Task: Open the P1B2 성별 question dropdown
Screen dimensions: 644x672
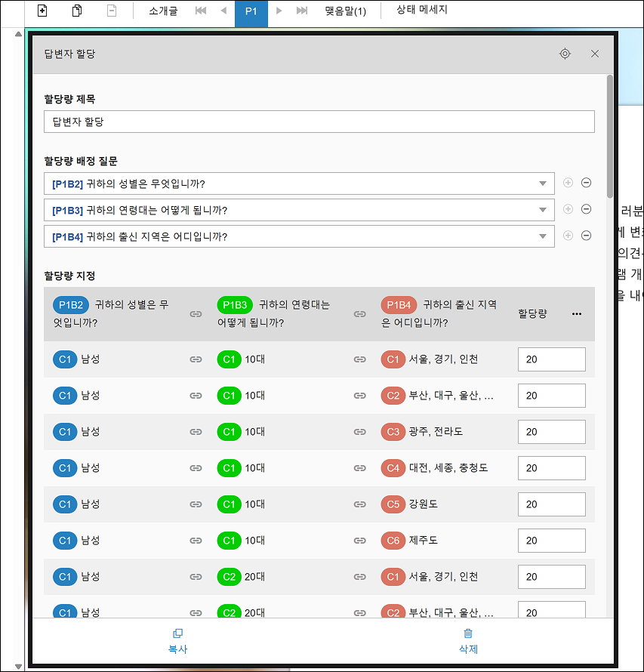Action: [x=299, y=183]
